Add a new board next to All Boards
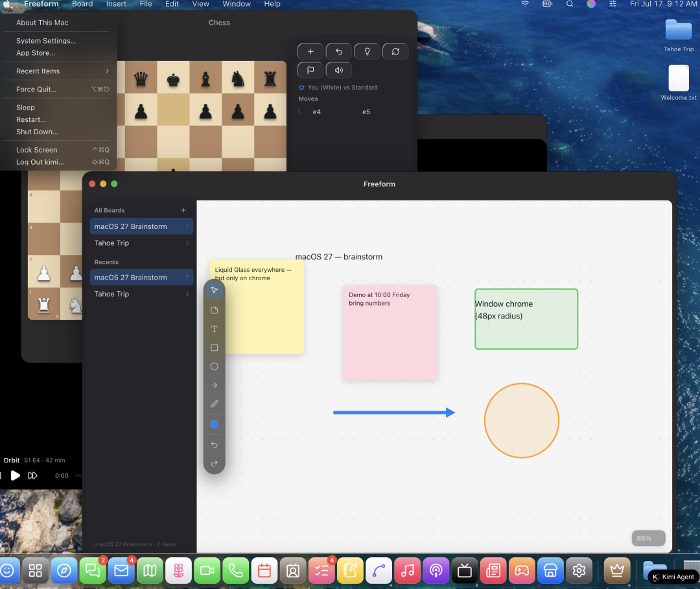700x589 pixels. click(183, 210)
